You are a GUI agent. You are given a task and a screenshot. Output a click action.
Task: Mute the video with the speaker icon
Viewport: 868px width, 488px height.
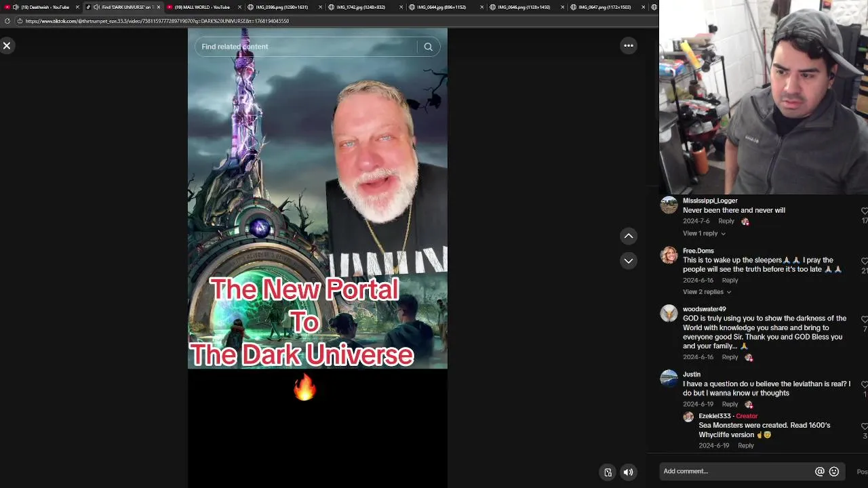click(629, 472)
